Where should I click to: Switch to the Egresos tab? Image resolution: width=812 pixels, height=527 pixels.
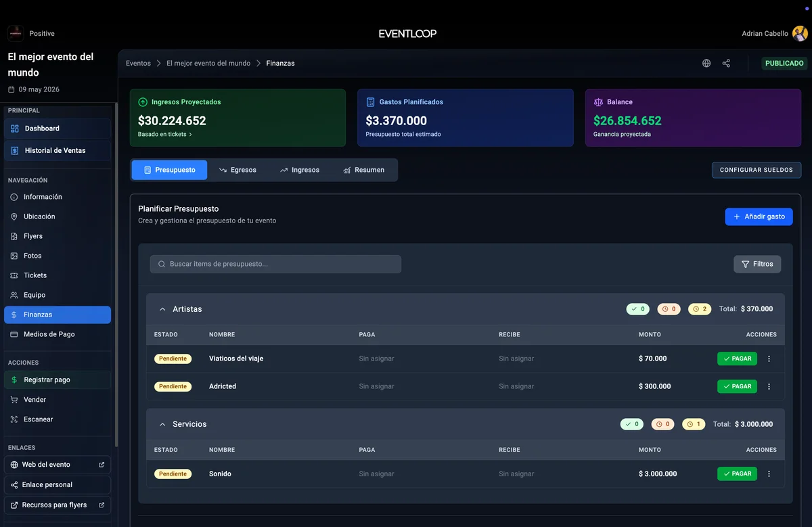point(238,170)
